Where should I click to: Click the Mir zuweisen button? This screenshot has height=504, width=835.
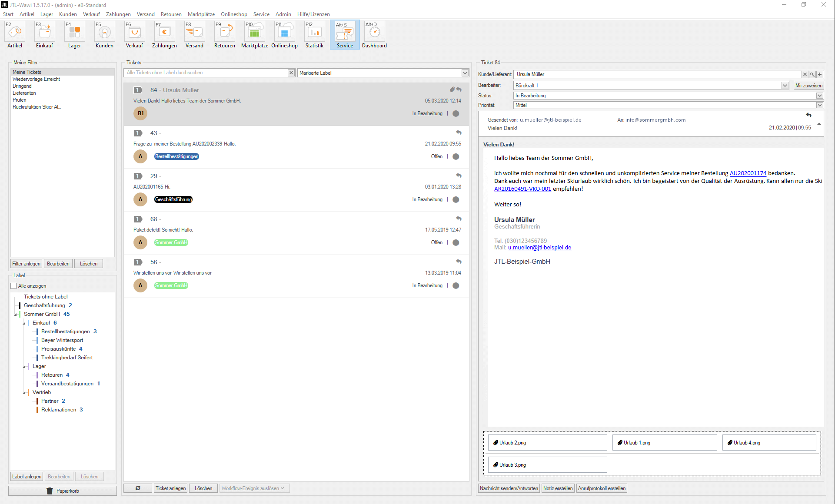click(x=808, y=85)
